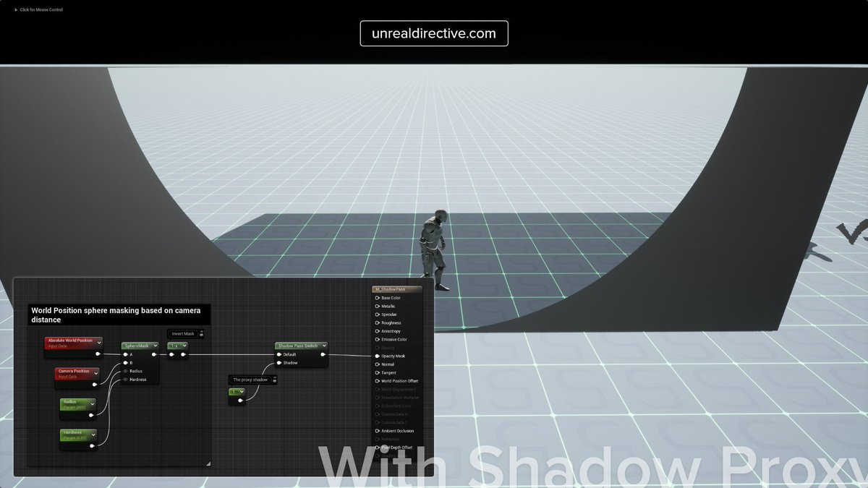
Task: Click the 1-x node input pin
Action: [171, 354]
